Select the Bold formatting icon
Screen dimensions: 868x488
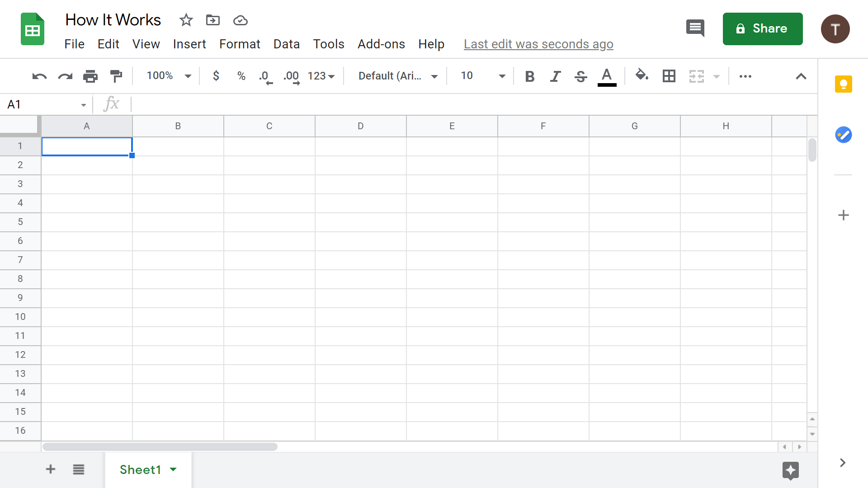tap(529, 76)
